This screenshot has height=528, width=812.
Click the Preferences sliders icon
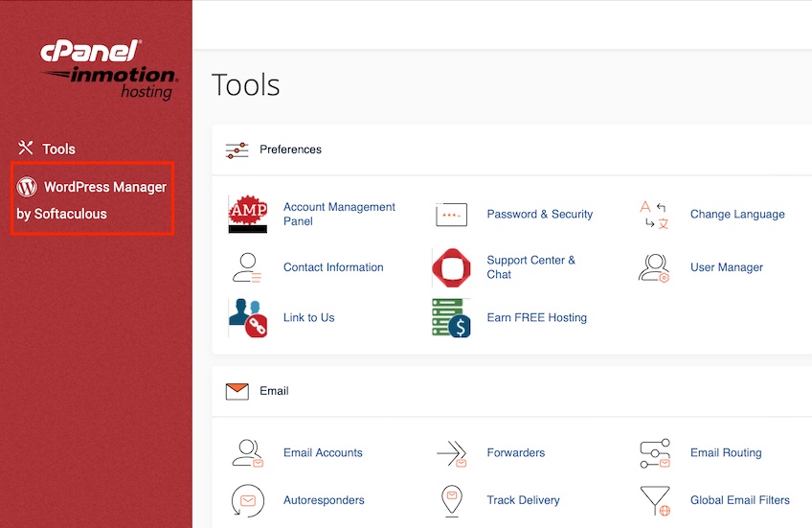click(x=237, y=149)
